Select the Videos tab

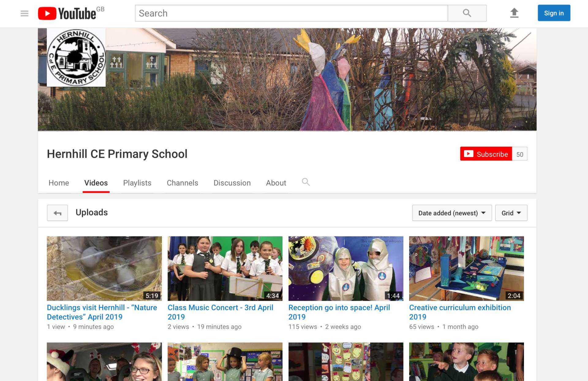96,183
